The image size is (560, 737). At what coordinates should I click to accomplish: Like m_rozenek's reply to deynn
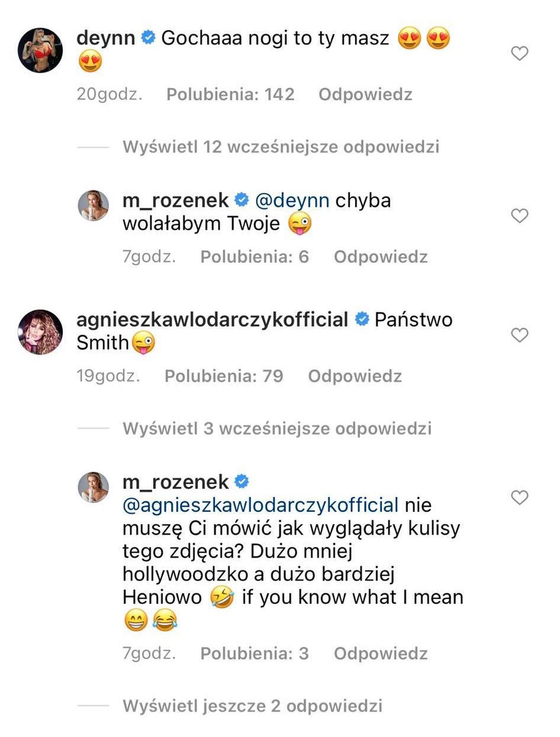[x=519, y=216]
